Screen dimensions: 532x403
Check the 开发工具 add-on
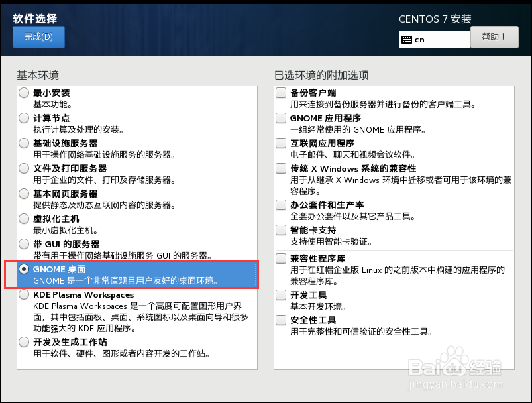click(280, 295)
